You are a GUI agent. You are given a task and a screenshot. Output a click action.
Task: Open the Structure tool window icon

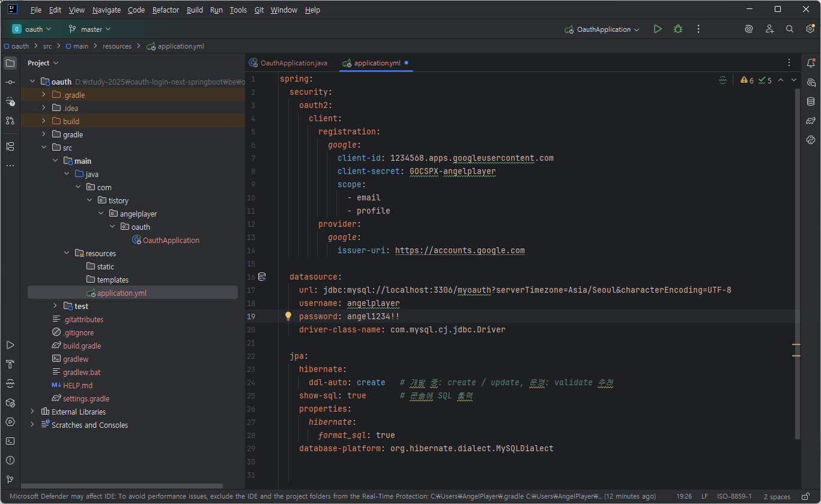10,146
